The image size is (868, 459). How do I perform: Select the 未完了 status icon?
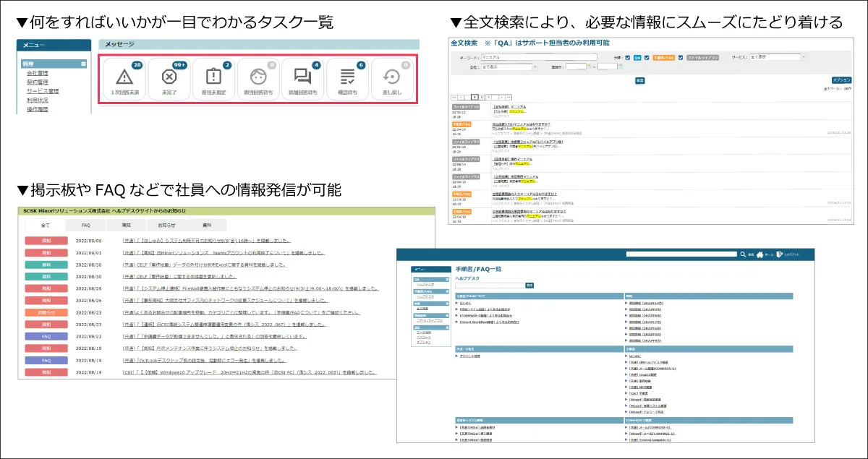[x=170, y=75]
